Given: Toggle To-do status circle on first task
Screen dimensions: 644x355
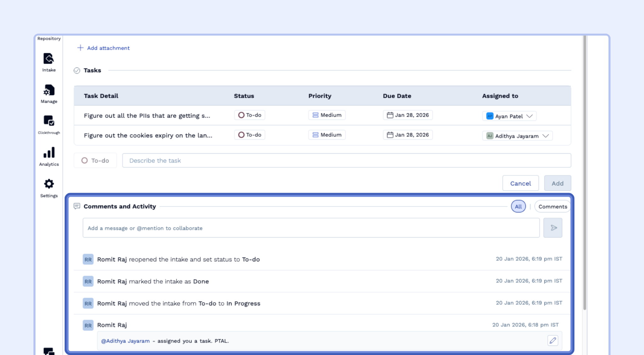Looking at the screenshot, I should coord(241,115).
